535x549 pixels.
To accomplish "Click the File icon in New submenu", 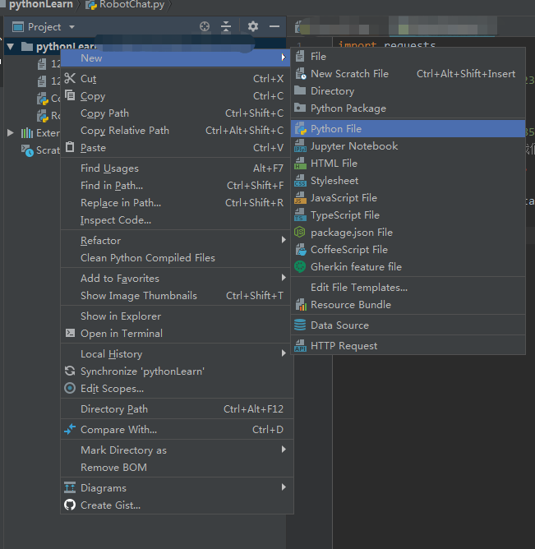I will coord(300,56).
